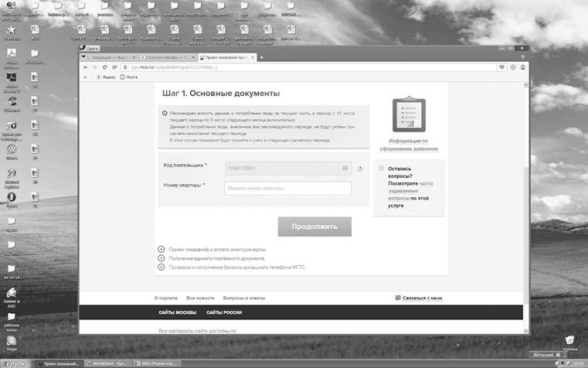Open the Информация по оформлению заявления clipboard icon
The width and height of the screenshot is (588, 368).
click(409, 116)
